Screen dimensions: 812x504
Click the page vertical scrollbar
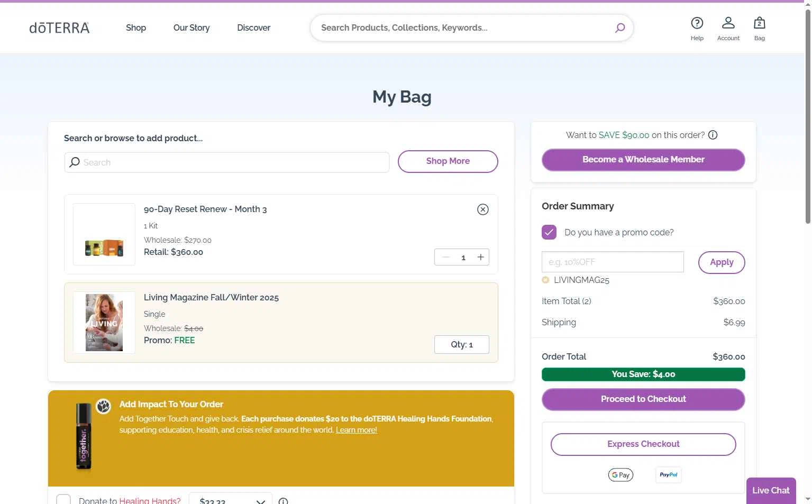pyautogui.click(x=807, y=116)
